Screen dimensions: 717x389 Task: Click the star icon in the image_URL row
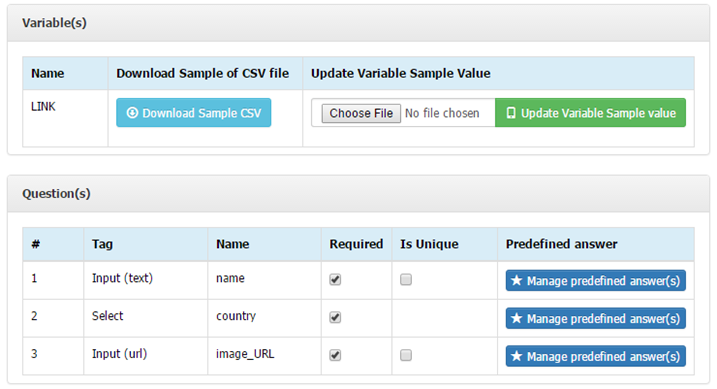click(517, 356)
